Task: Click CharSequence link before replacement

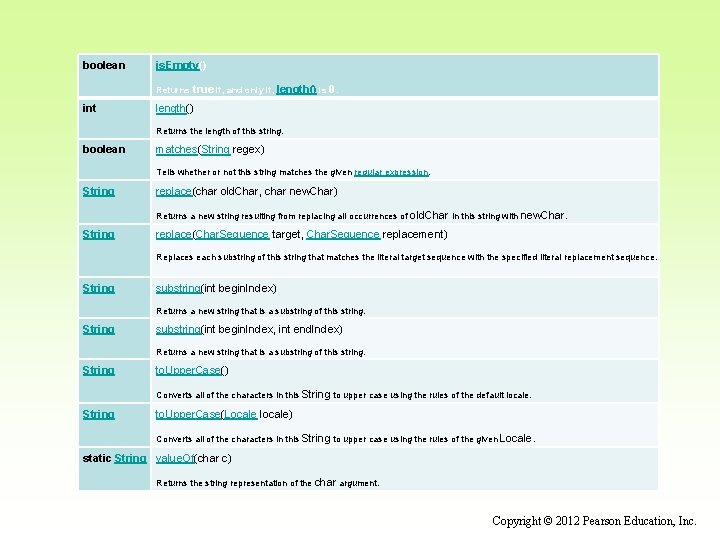Action: pos(343,235)
